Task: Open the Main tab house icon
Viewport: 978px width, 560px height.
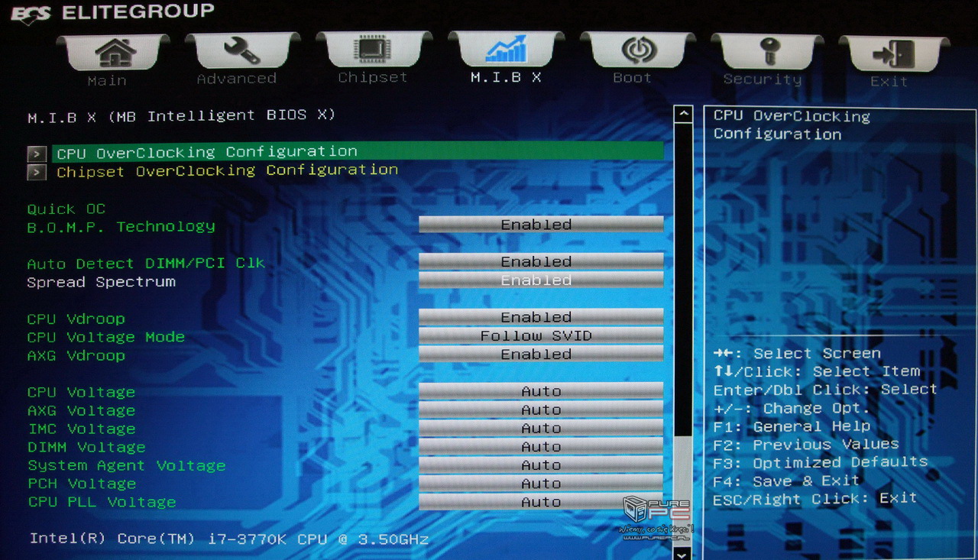Action: coord(115,53)
